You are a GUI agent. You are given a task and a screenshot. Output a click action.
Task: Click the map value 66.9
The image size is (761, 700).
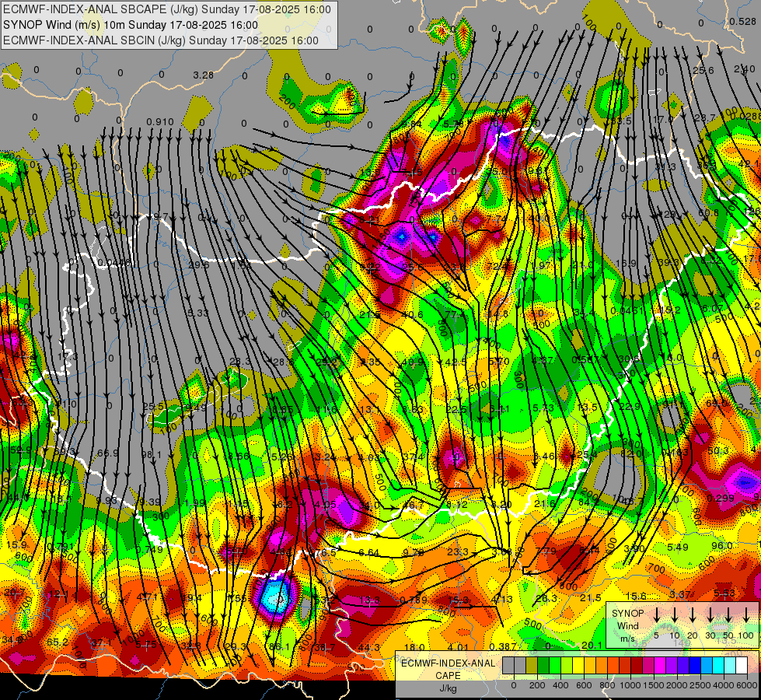pos(108,453)
